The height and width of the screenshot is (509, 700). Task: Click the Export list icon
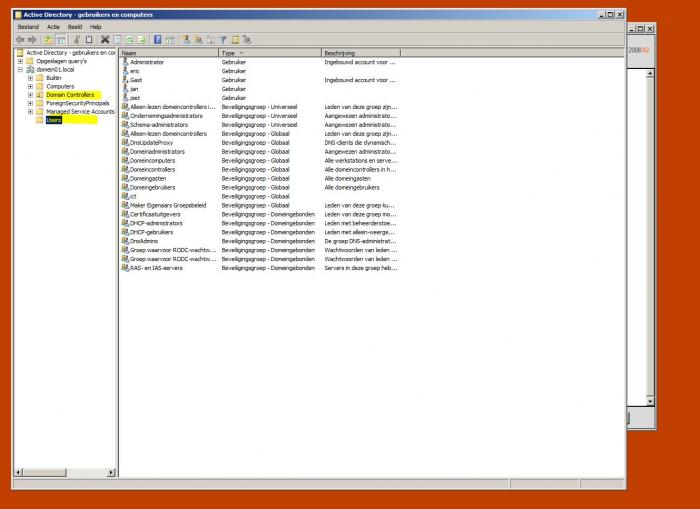coord(142,40)
